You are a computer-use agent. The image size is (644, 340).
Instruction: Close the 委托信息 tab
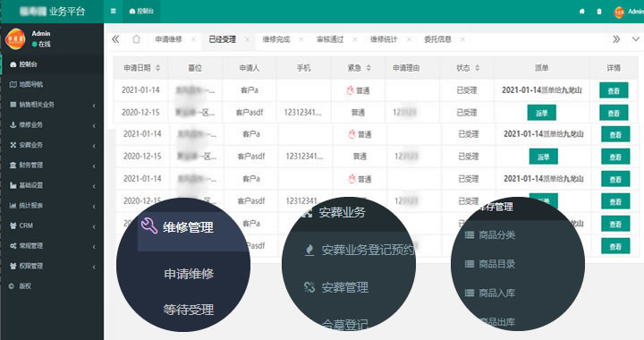pyautogui.click(x=462, y=39)
